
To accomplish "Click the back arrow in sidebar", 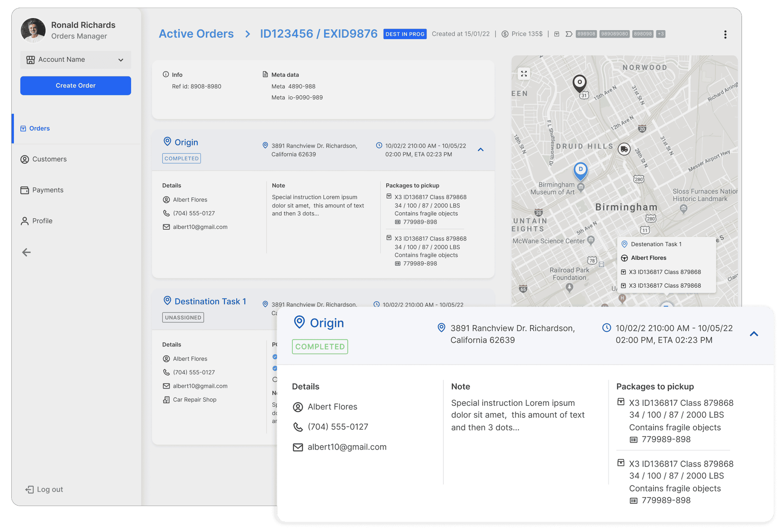I will (26, 252).
